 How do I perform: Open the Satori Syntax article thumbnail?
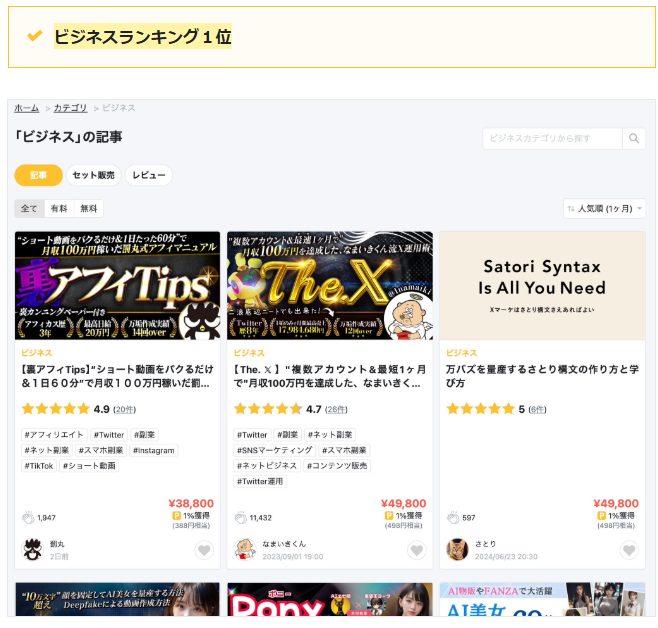point(542,285)
